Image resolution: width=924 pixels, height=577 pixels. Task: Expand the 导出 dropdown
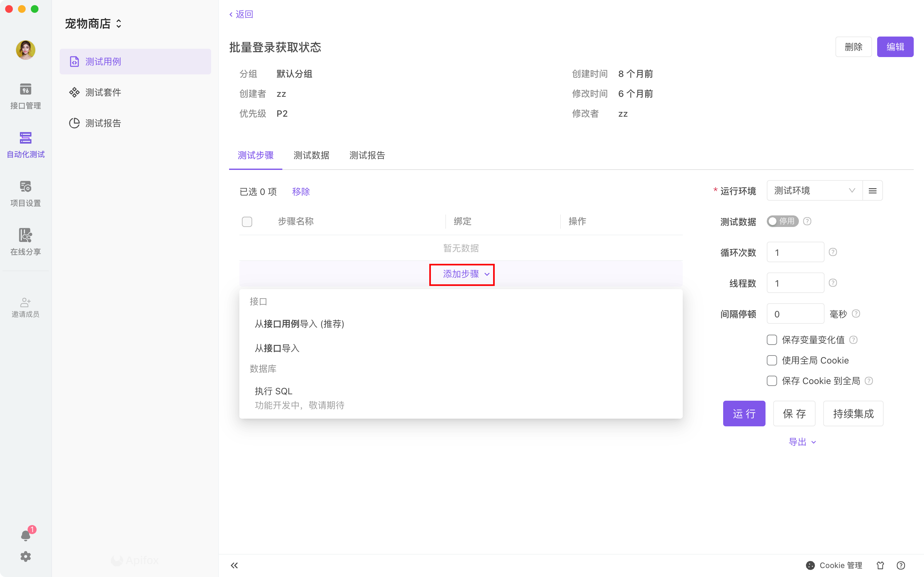click(802, 442)
